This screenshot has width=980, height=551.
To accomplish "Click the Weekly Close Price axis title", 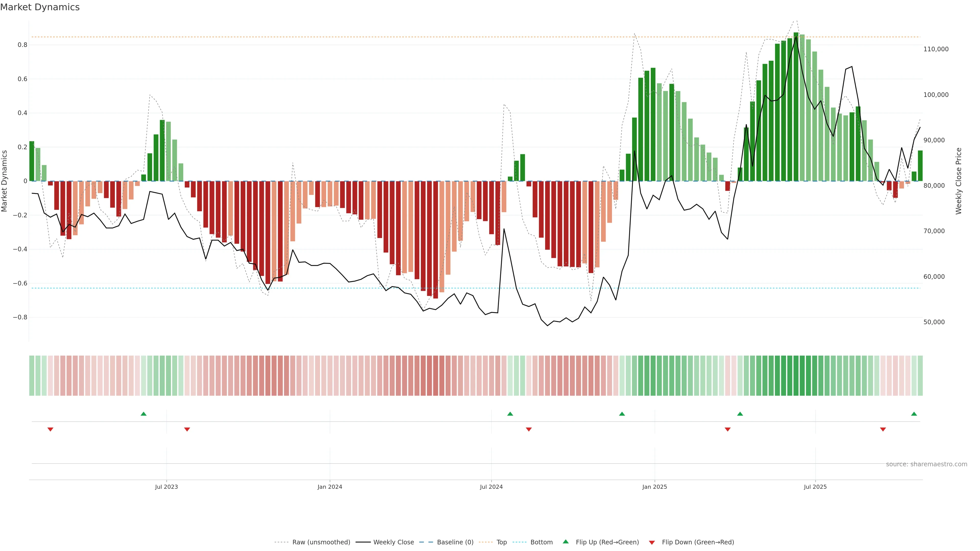I will (958, 181).
